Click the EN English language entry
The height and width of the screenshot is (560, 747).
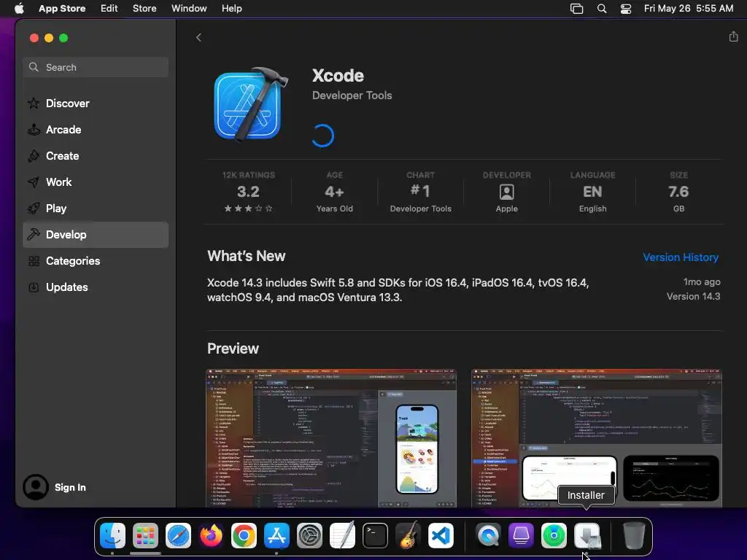592,192
